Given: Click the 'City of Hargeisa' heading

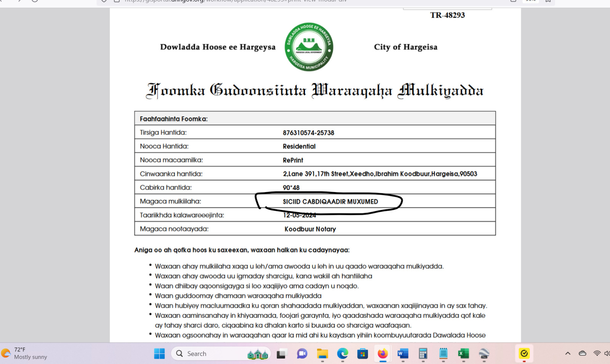Looking at the screenshot, I should pyautogui.click(x=406, y=47).
